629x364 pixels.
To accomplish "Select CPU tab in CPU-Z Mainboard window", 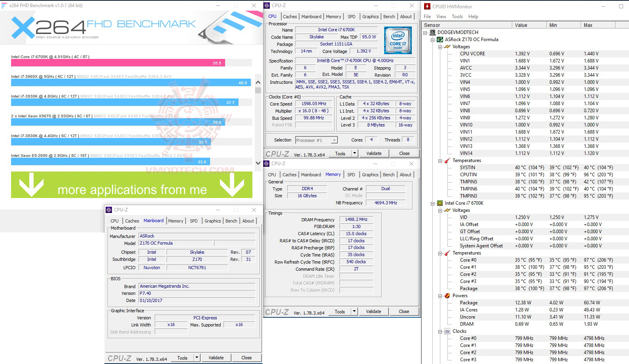I will pos(114,221).
